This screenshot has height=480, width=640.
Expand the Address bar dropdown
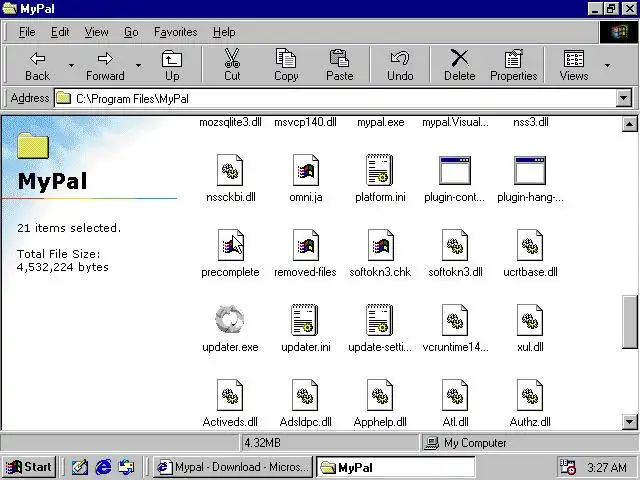[x=624, y=98]
